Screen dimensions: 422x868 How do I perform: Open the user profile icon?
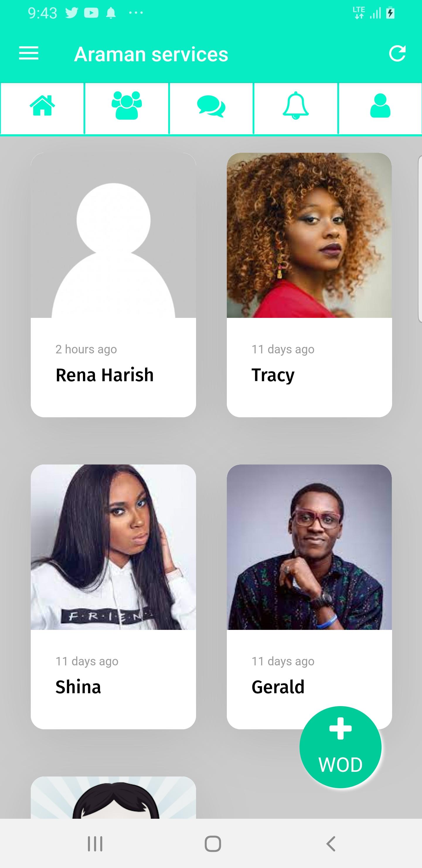(x=380, y=106)
